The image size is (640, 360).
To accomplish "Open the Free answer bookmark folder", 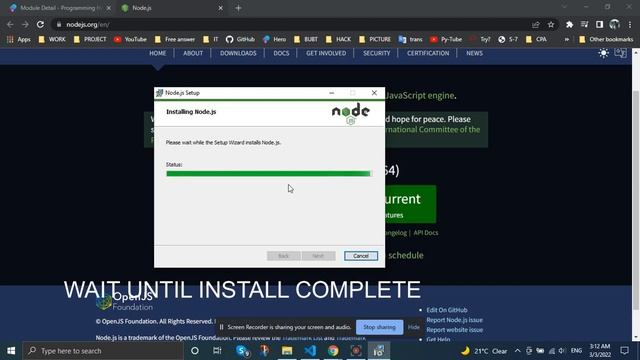I will tap(175, 39).
